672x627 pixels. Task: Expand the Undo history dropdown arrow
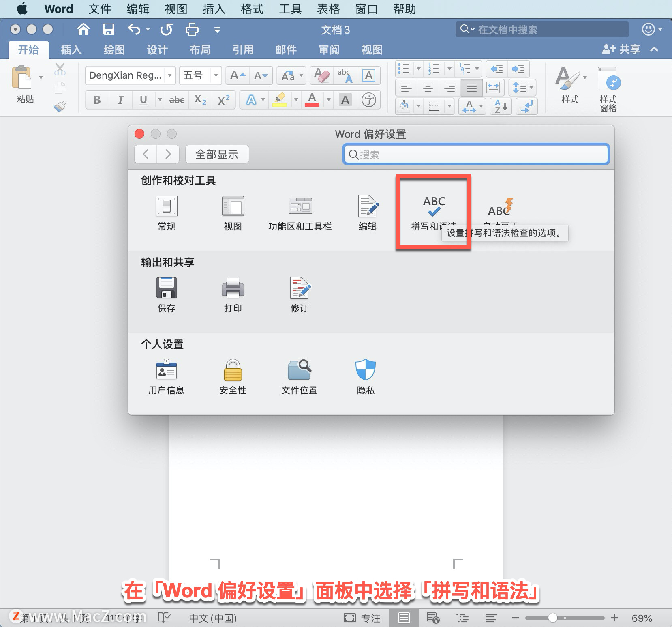coord(148,29)
